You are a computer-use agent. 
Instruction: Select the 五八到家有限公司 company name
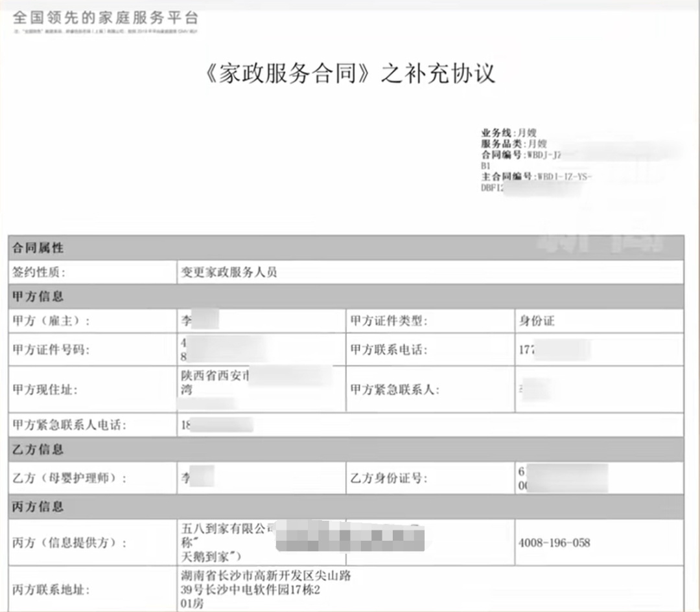tap(227, 528)
